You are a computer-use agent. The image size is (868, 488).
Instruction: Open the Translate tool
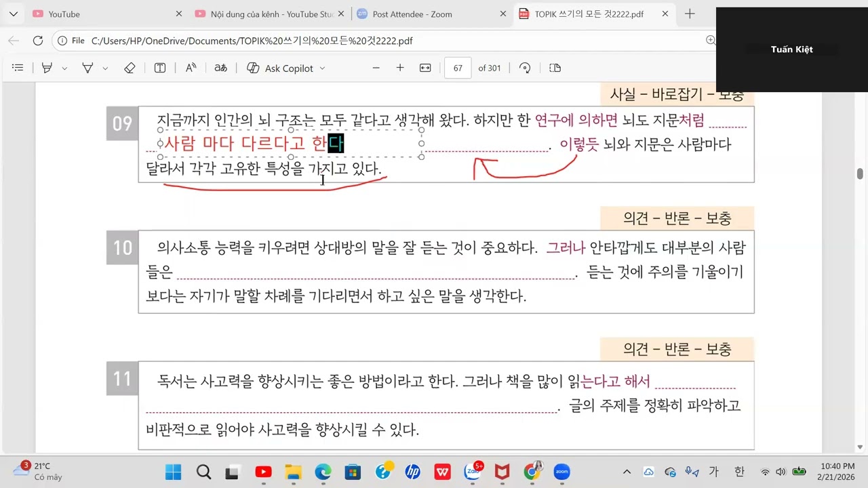[x=220, y=68]
